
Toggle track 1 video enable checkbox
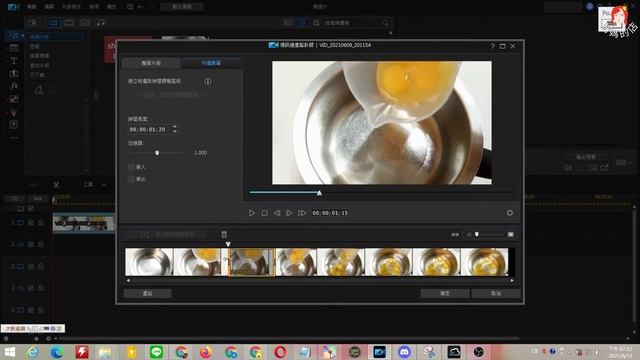[31, 223]
